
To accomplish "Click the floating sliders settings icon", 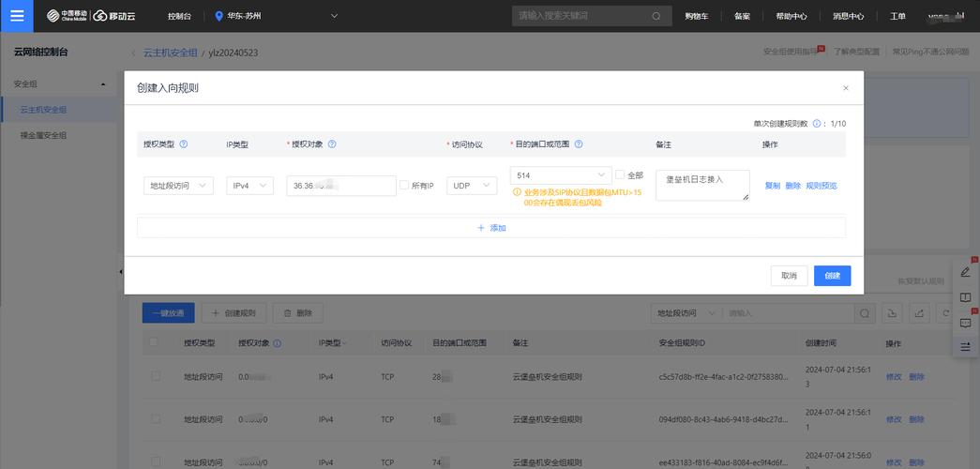I will coord(965,346).
